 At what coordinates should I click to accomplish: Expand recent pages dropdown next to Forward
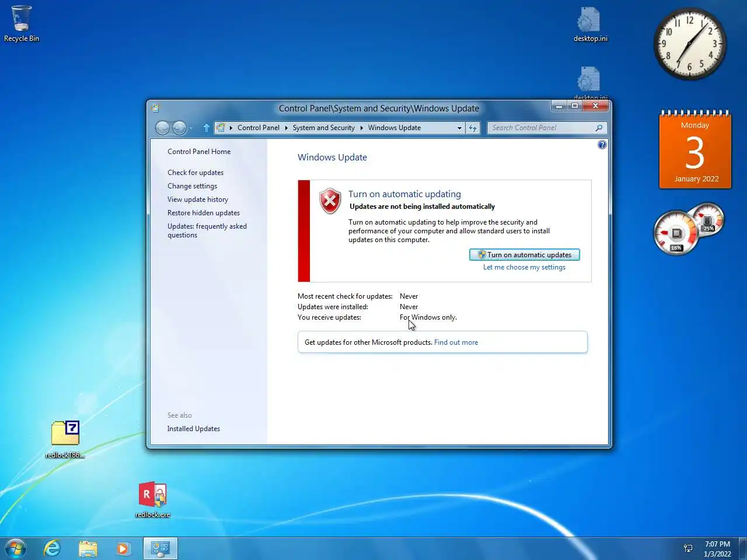[191, 128]
